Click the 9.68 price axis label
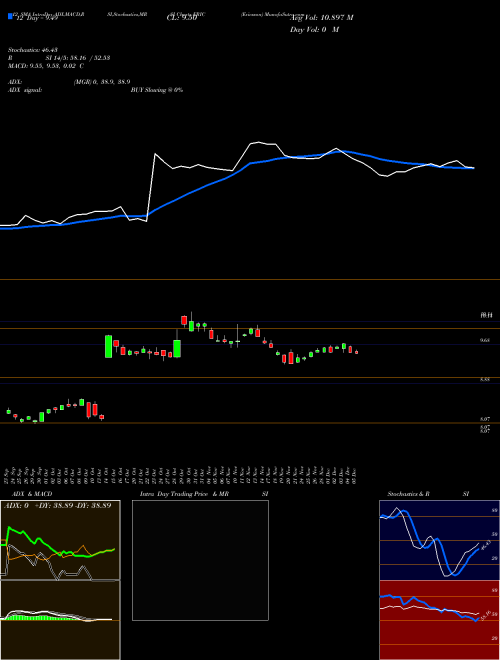Screen dimensions: 500x660 [485, 340]
